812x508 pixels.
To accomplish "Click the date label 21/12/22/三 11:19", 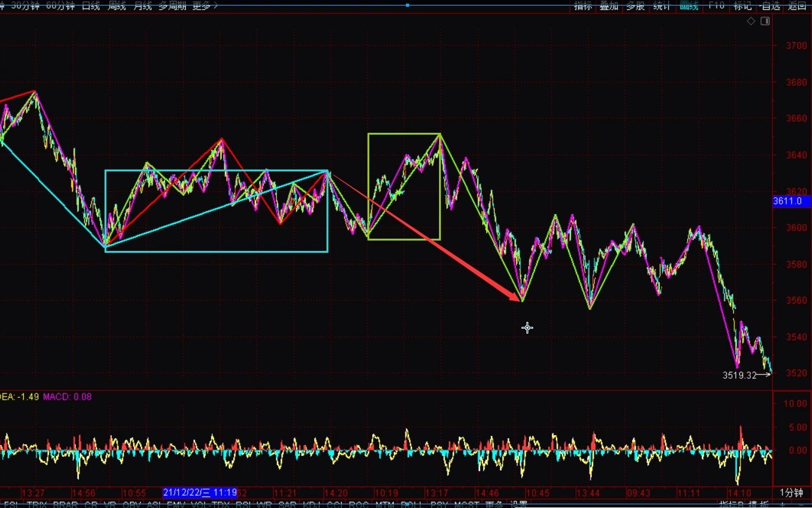I will 200,492.
